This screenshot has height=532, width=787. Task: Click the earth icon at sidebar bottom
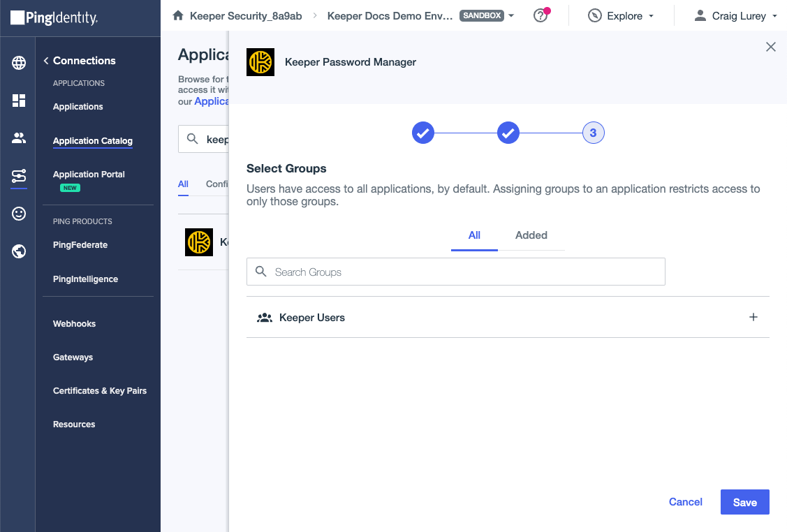tap(19, 251)
